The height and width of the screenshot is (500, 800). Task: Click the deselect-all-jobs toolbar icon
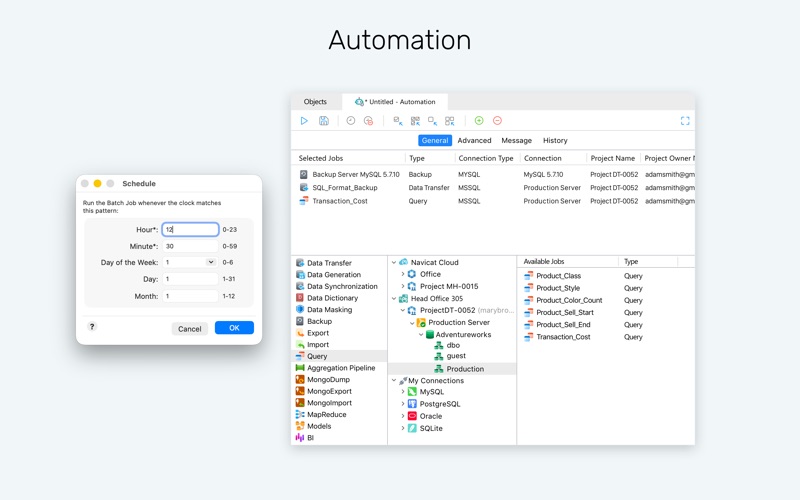point(449,121)
